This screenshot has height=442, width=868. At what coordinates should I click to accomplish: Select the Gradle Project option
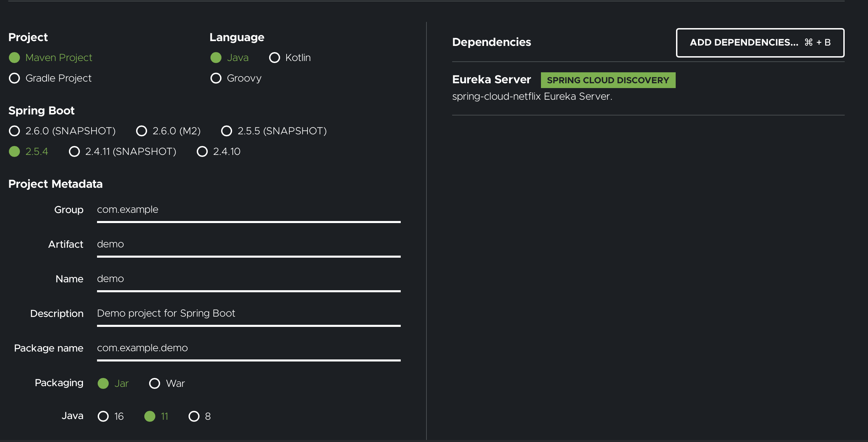point(14,78)
